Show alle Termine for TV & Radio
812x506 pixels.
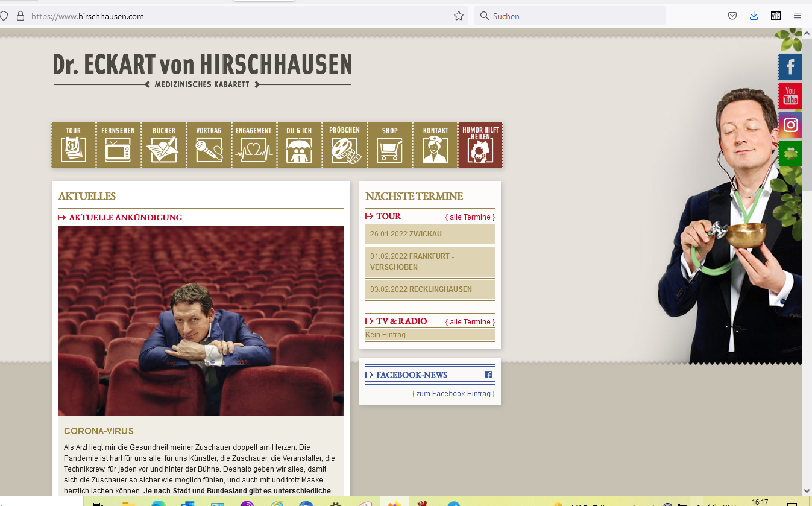tap(470, 322)
